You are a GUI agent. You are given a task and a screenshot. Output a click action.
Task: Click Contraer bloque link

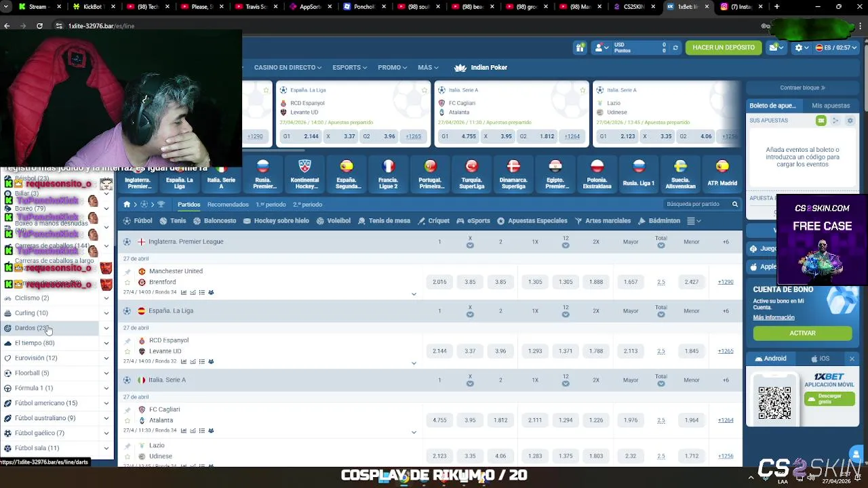(802, 87)
